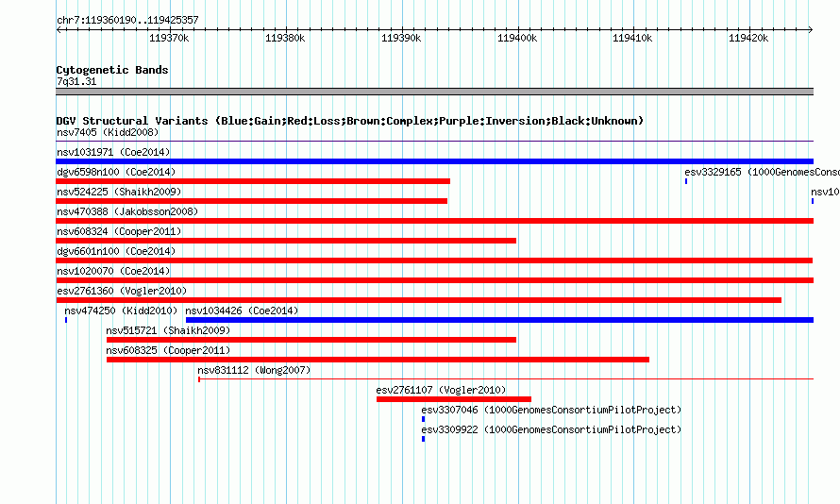Click the 119390k ruler tick label
Viewport: 840px width, 504px height.
click(x=401, y=38)
